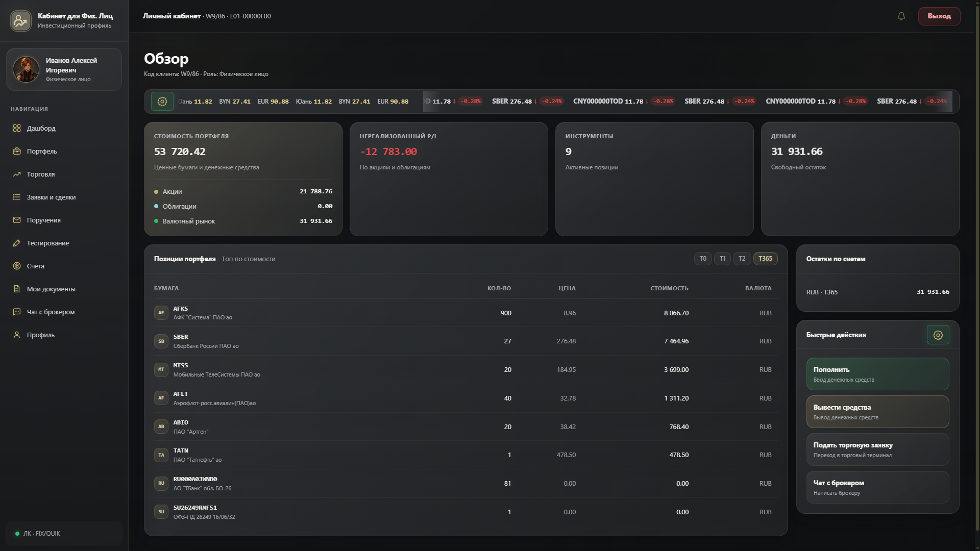The image size is (980, 551).
Task: Open Дашборд menu item
Action: click(64, 128)
